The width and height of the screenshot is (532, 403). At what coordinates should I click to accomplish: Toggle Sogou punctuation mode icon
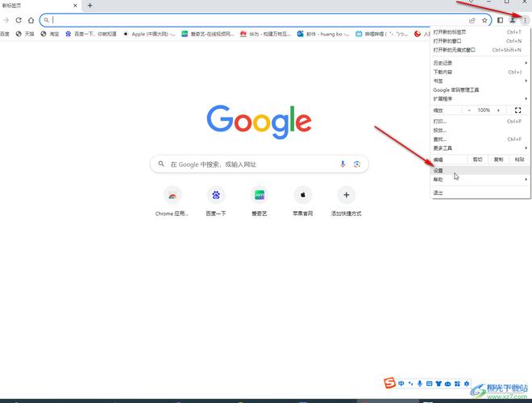(x=410, y=384)
